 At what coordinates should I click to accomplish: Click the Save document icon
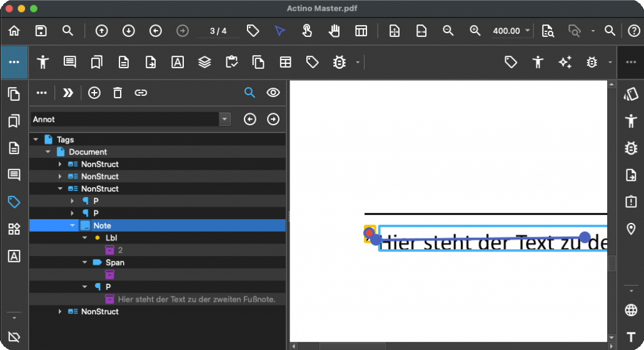point(41,31)
